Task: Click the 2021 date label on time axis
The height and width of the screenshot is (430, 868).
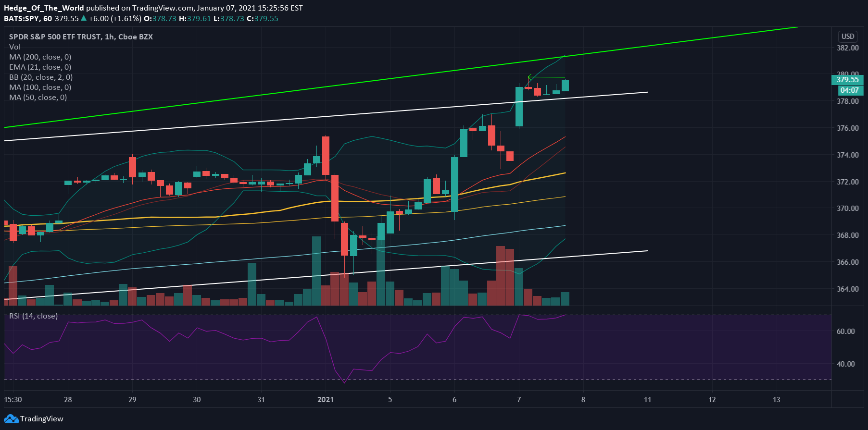Action: pos(326,400)
